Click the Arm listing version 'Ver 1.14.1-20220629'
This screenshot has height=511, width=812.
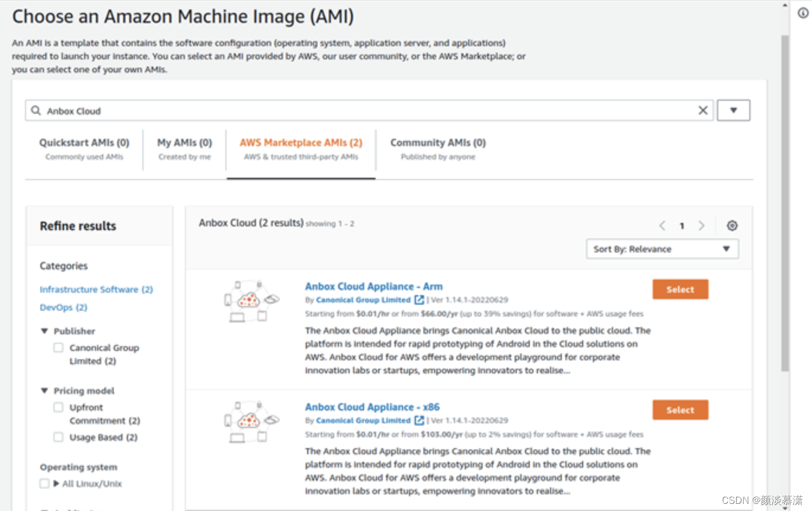tap(469, 300)
